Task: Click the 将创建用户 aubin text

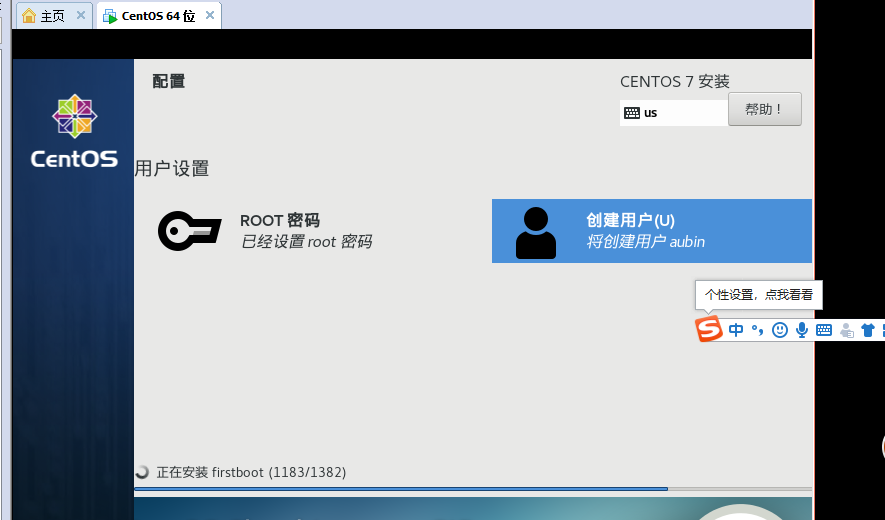Action: pos(646,242)
